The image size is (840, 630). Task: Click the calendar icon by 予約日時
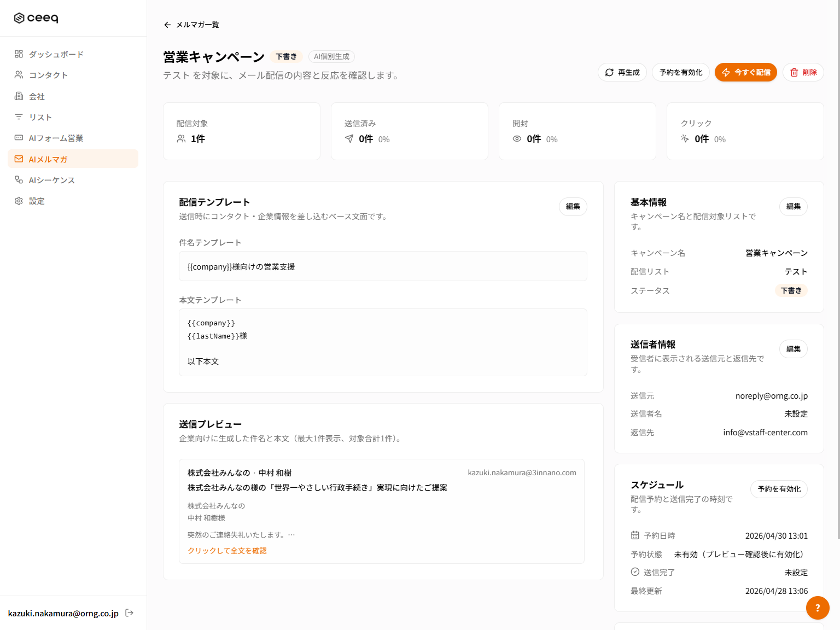[x=635, y=535]
